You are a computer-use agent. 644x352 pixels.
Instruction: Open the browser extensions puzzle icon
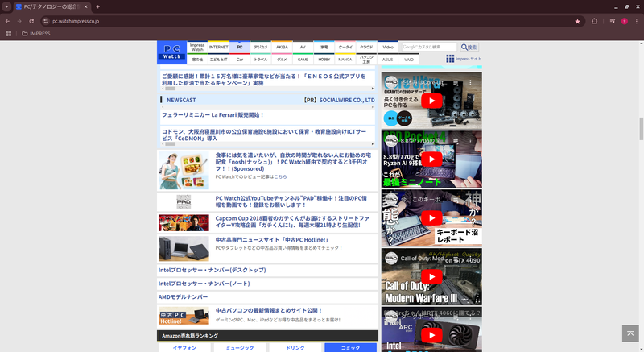[x=594, y=21]
